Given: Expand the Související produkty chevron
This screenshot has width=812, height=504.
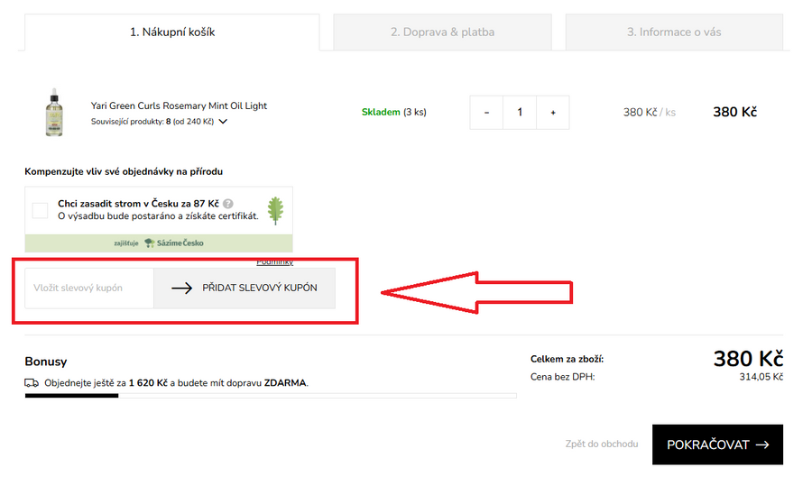Looking at the screenshot, I should coord(223,121).
